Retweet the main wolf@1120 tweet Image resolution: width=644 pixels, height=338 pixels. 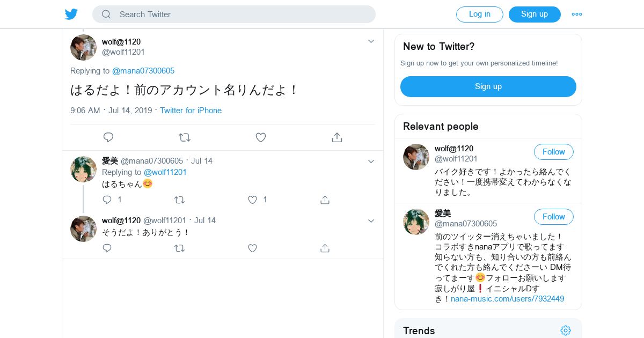[185, 137]
